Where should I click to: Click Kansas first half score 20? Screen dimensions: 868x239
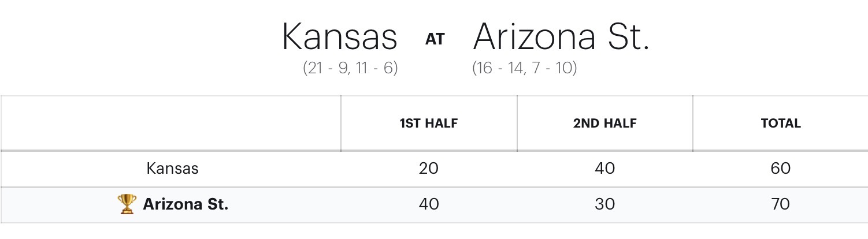pos(428,169)
